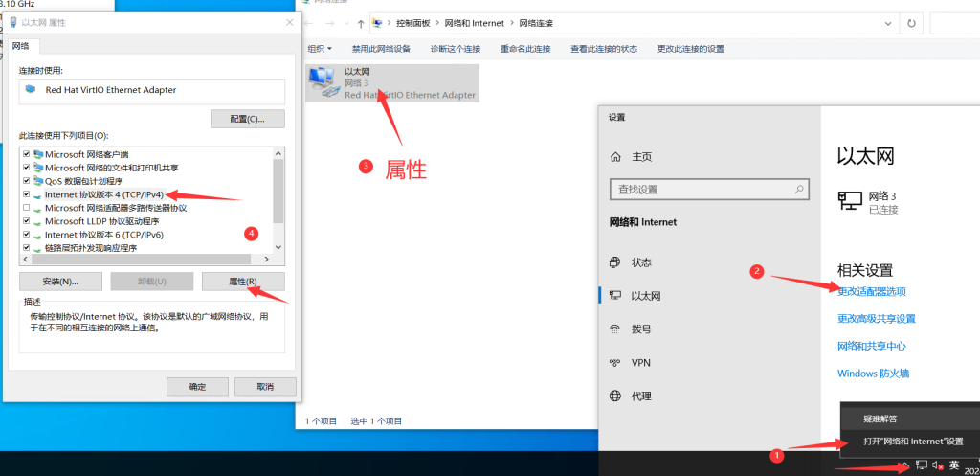The height and width of the screenshot is (476, 980).
Task: Click the Up arrow in 网络连接 window
Action: 361,23
